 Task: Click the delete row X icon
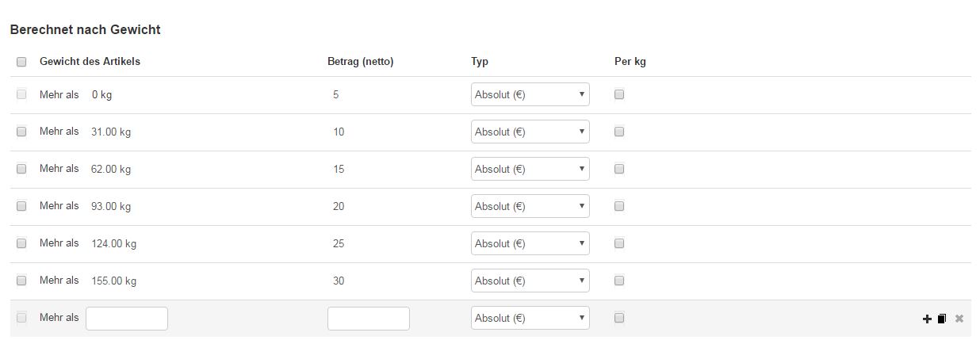(x=959, y=319)
